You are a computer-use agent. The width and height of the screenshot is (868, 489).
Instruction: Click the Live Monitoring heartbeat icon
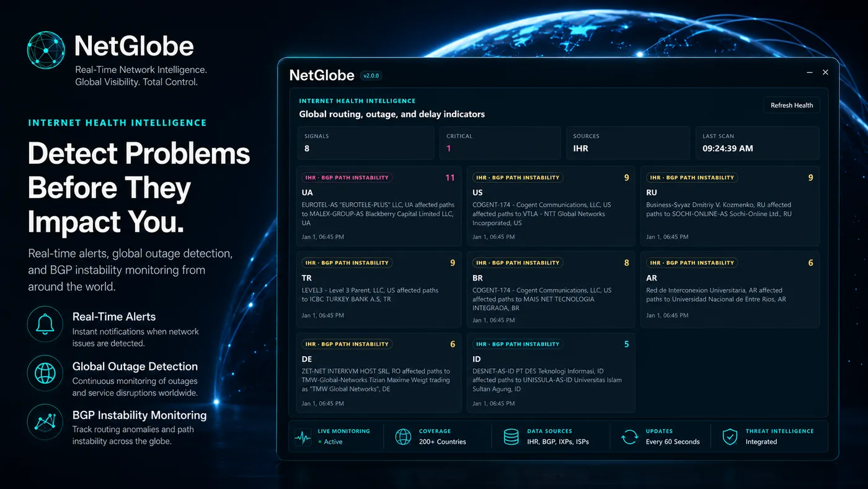(303, 436)
